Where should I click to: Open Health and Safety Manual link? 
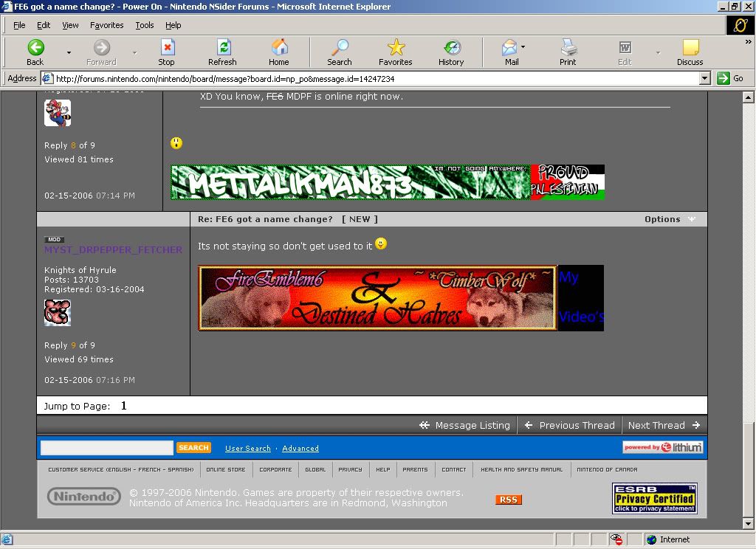point(522,469)
